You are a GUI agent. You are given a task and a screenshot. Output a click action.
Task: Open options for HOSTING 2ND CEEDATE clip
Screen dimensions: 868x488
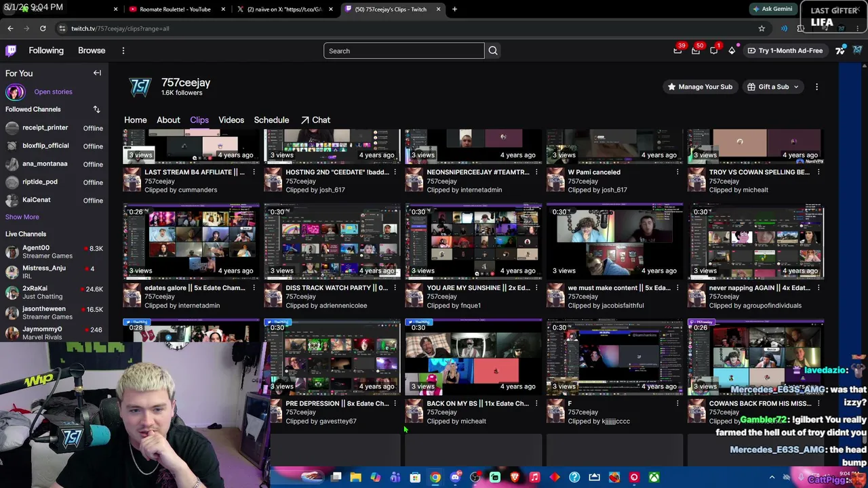[x=395, y=172]
